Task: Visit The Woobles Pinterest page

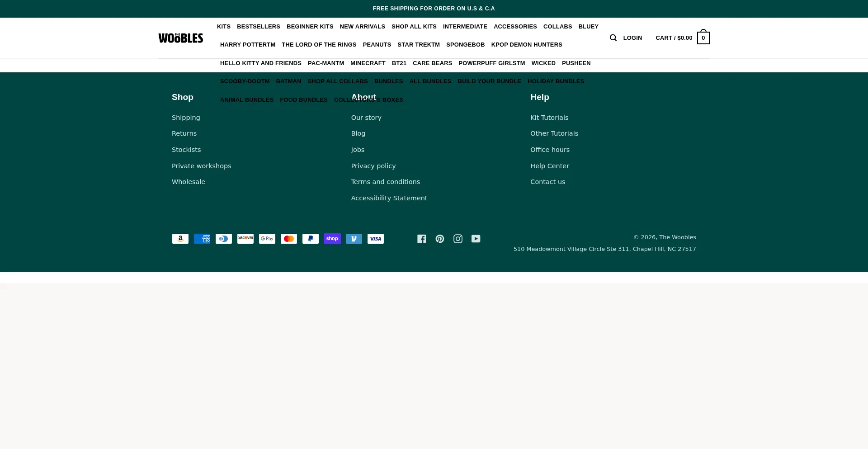Action: coord(440,239)
